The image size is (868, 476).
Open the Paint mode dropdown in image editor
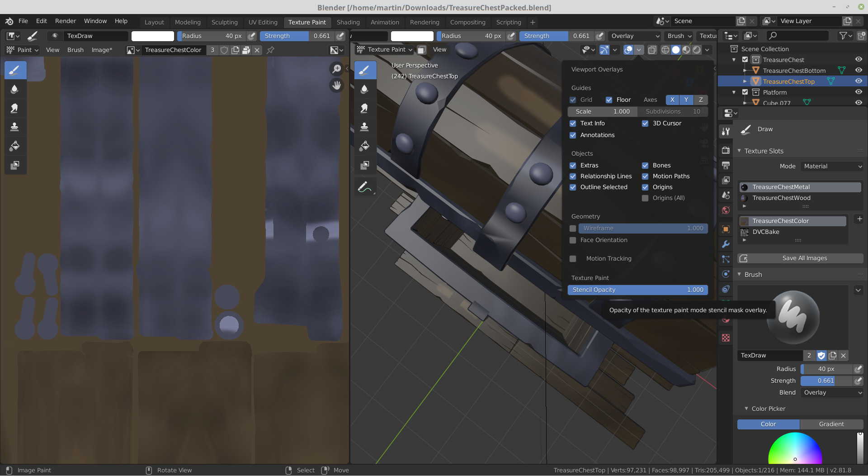tap(23, 50)
